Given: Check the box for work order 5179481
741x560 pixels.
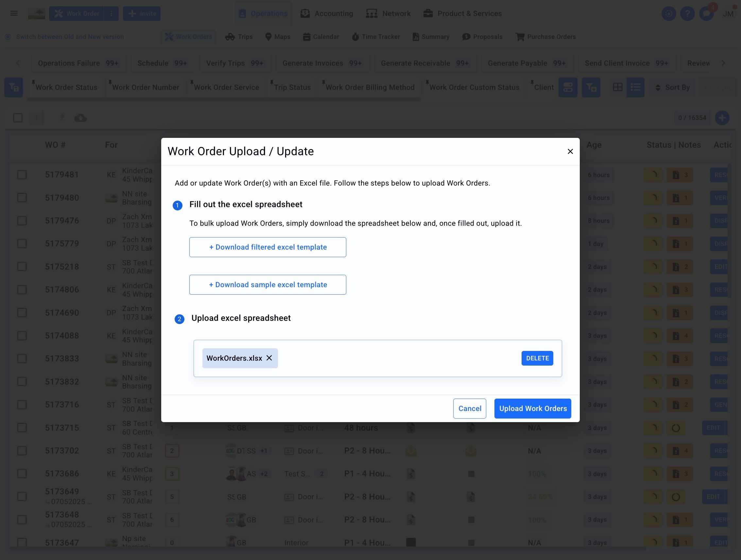Looking at the screenshot, I should tap(22, 175).
